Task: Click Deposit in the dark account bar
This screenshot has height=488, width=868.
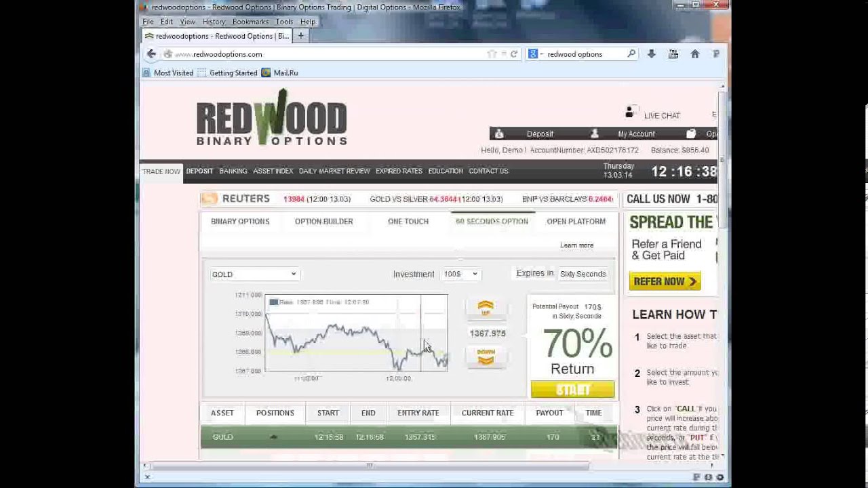Action: tap(540, 134)
